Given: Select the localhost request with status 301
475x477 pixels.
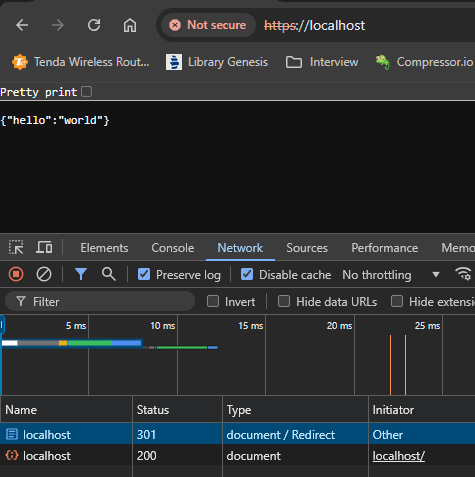Looking at the screenshot, I should 237,434.
